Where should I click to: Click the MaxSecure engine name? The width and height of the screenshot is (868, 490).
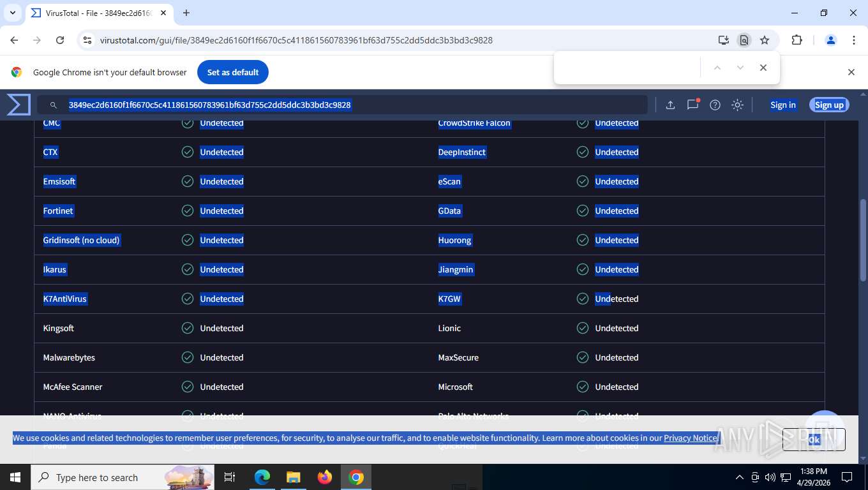[458, 357]
